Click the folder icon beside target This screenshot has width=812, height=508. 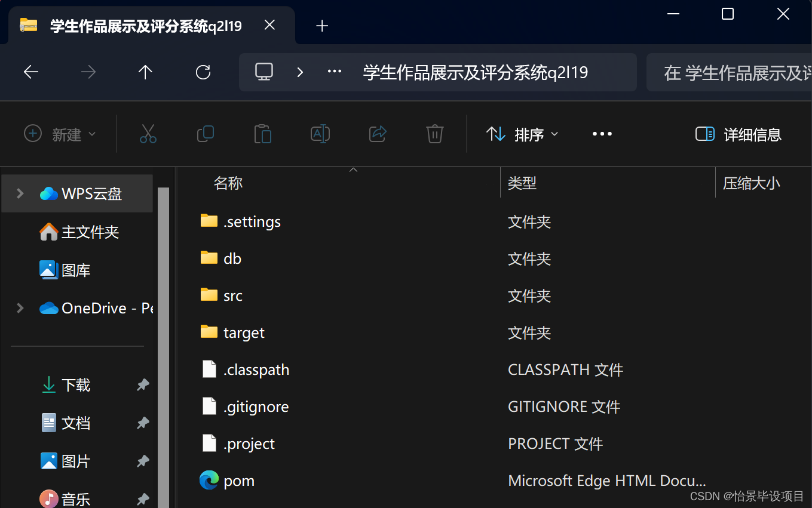(209, 332)
